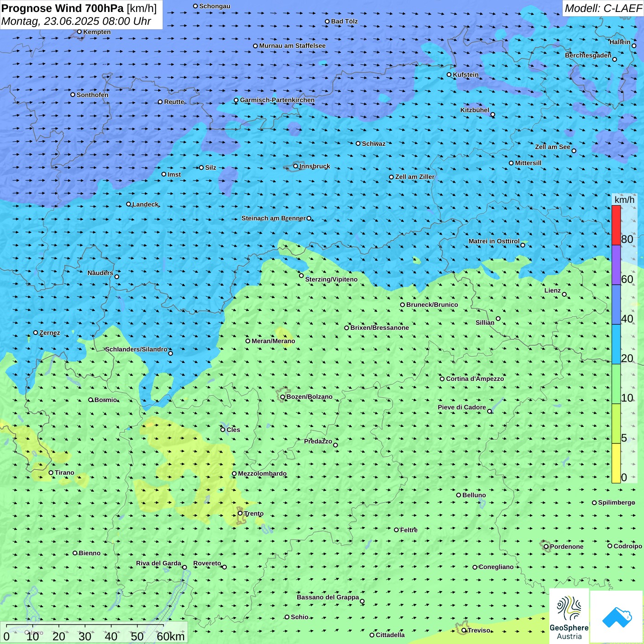This screenshot has width=644, height=644.
Task: Click the GeoSphere Austria logo
Action: click(x=569, y=616)
